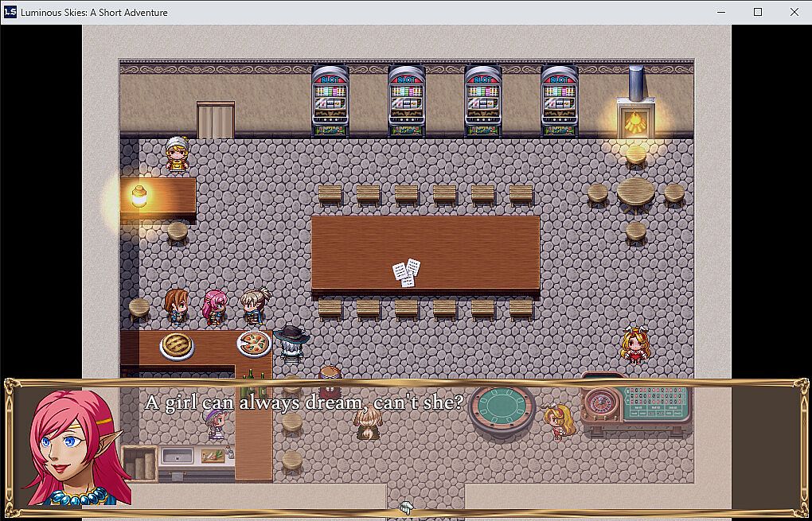Image resolution: width=812 pixels, height=521 pixels.
Task: Select the leftmost slot machine
Action: coord(330,101)
